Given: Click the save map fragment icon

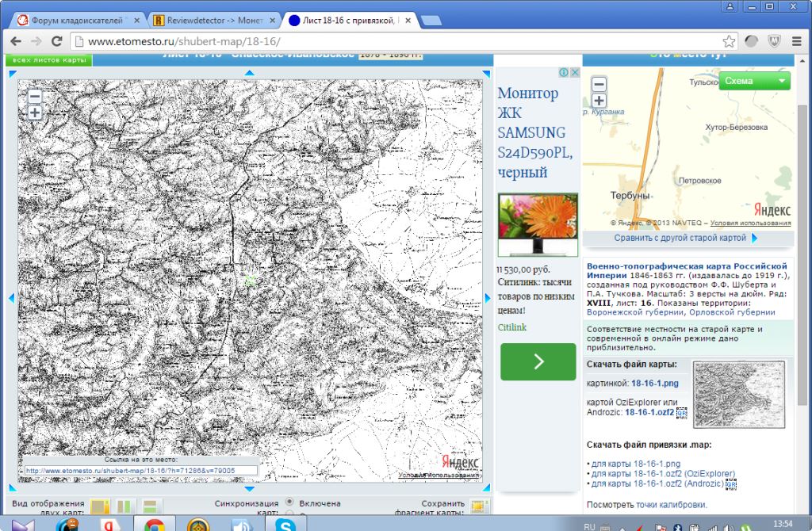Looking at the screenshot, I should [x=478, y=506].
